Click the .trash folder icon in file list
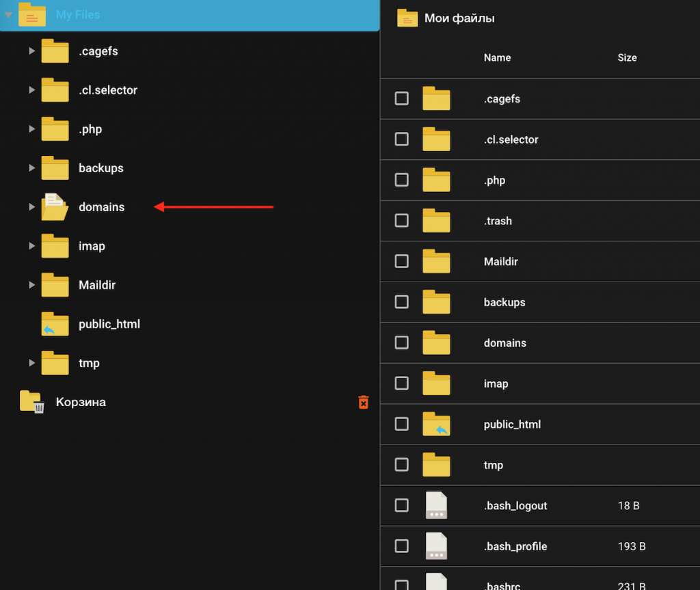700x590 pixels. click(436, 221)
